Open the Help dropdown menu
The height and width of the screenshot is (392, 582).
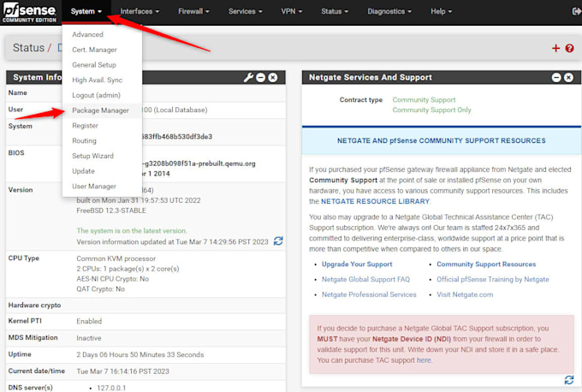click(441, 11)
